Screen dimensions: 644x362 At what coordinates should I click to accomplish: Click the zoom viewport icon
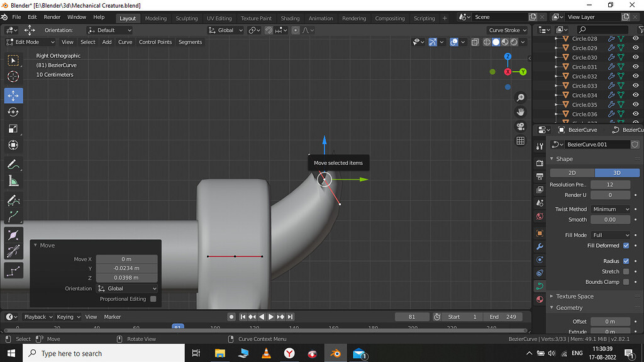[x=520, y=98]
